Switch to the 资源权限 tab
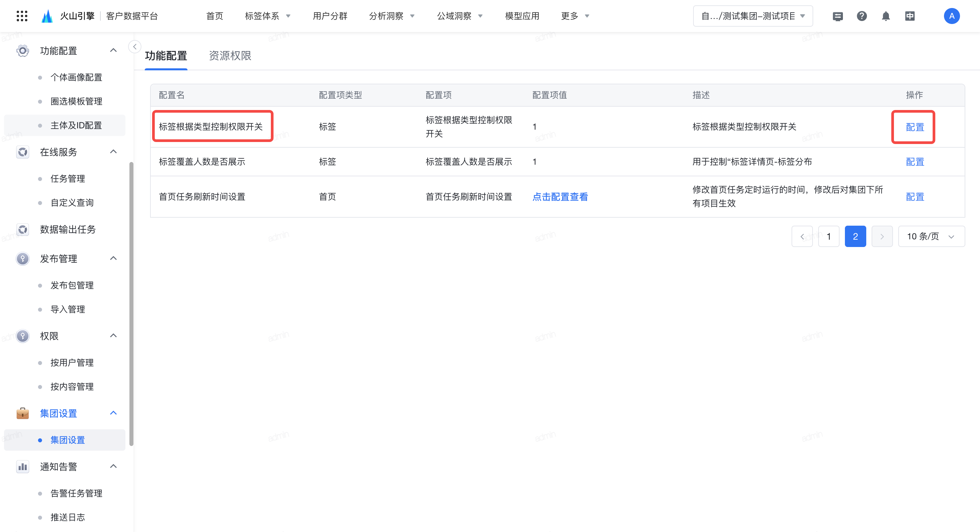The width and height of the screenshot is (980, 532). (x=230, y=56)
